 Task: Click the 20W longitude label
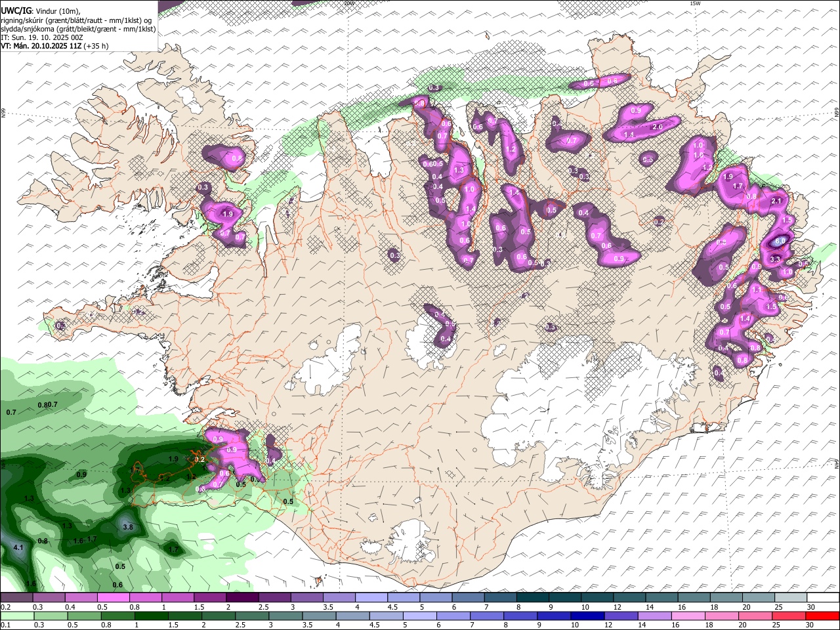[x=349, y=3]
